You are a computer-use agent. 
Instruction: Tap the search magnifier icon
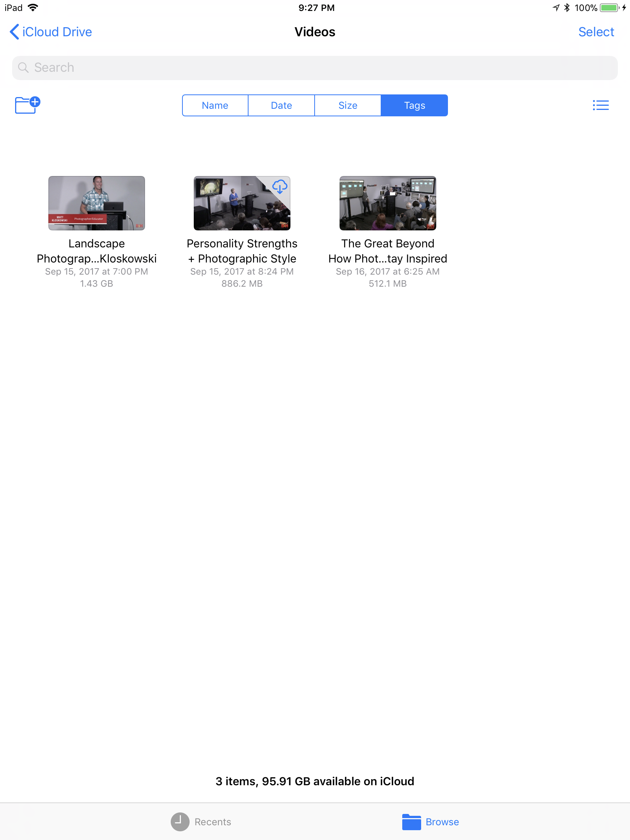pos(23,68)
